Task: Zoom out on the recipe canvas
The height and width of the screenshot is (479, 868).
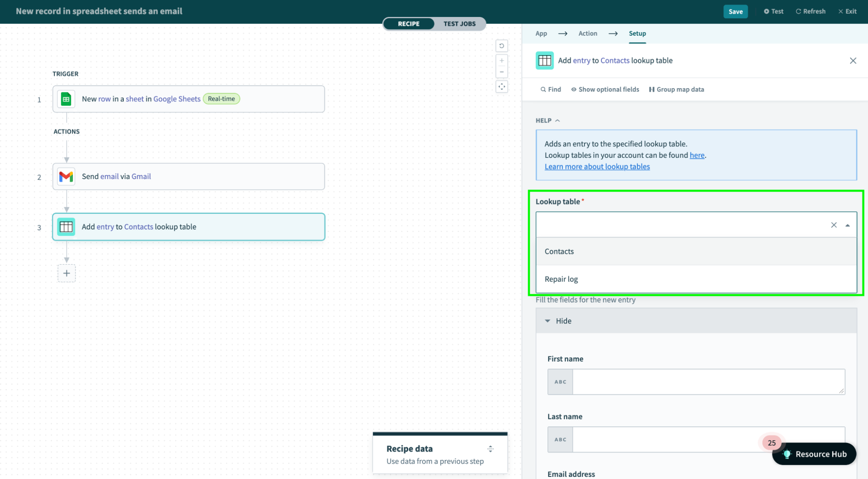Action: 502,72
